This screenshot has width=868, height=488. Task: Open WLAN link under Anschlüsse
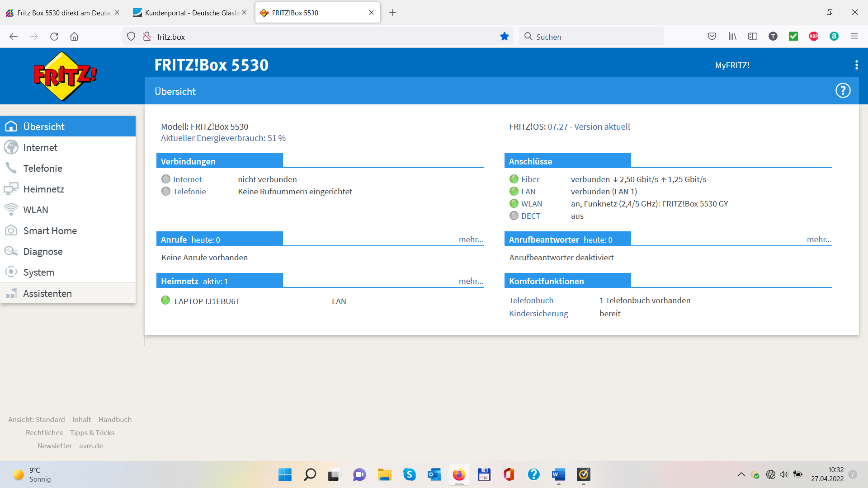(532, 204)
